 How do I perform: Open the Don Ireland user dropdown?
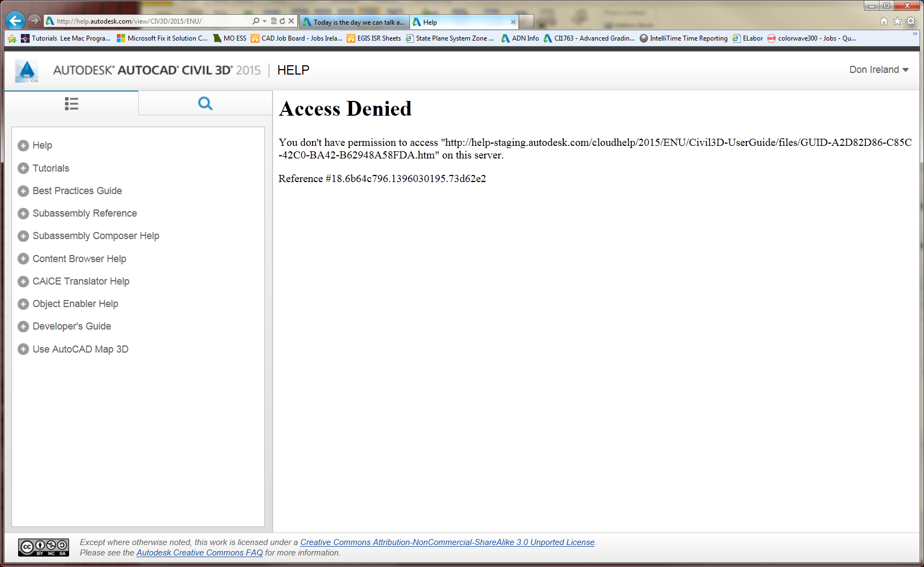[879, 70]
